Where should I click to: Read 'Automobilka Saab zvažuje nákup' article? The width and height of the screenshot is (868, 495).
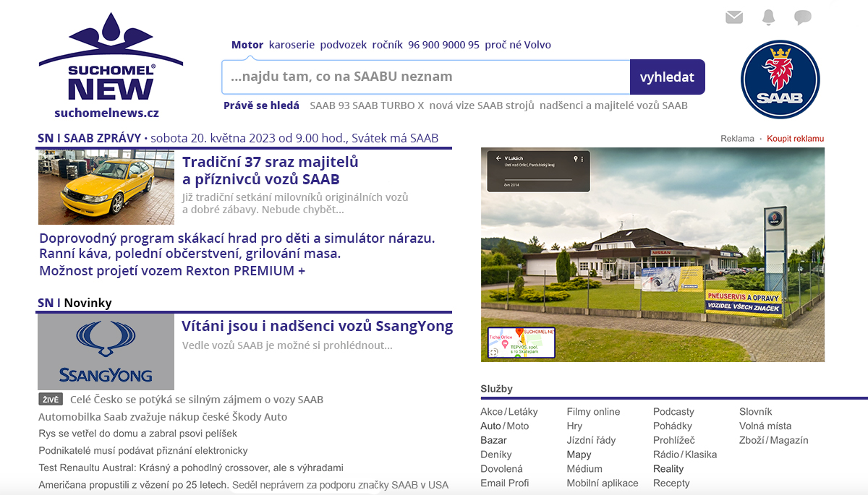(x=163, y=417)
